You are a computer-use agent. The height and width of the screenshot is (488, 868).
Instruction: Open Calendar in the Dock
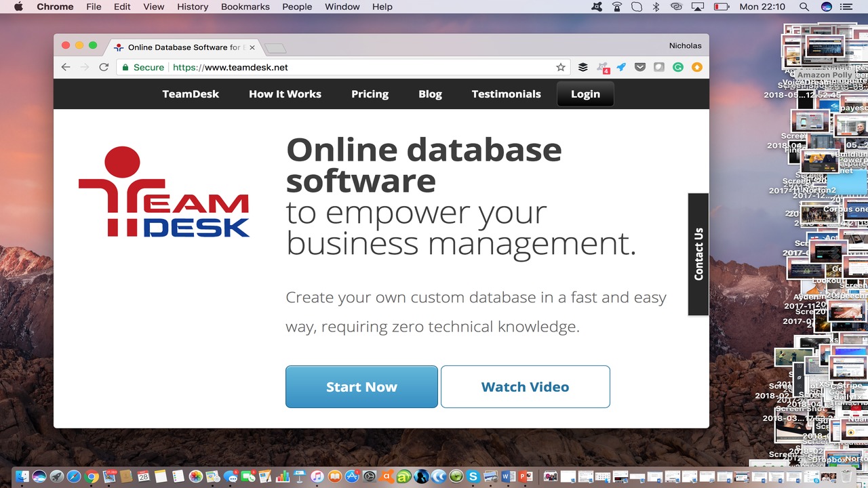click(143, 476)
